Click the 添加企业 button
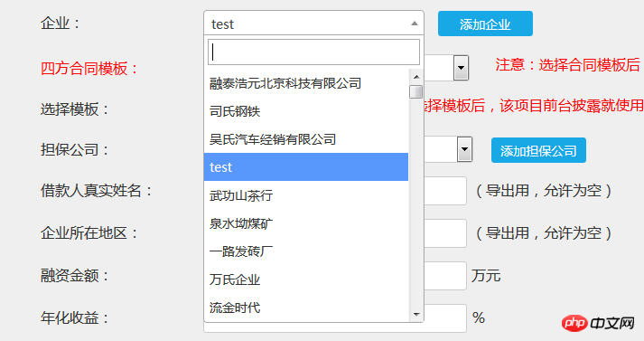The height and width of the screenshot is (341, 644). (x=485, y=24)
